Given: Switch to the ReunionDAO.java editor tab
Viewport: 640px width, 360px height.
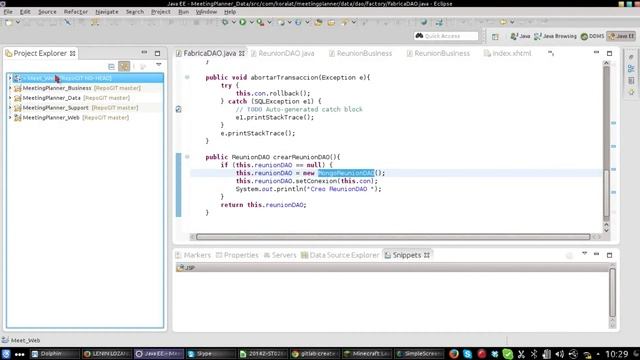Looking at the screenshot, I should [x=283, y=53].
